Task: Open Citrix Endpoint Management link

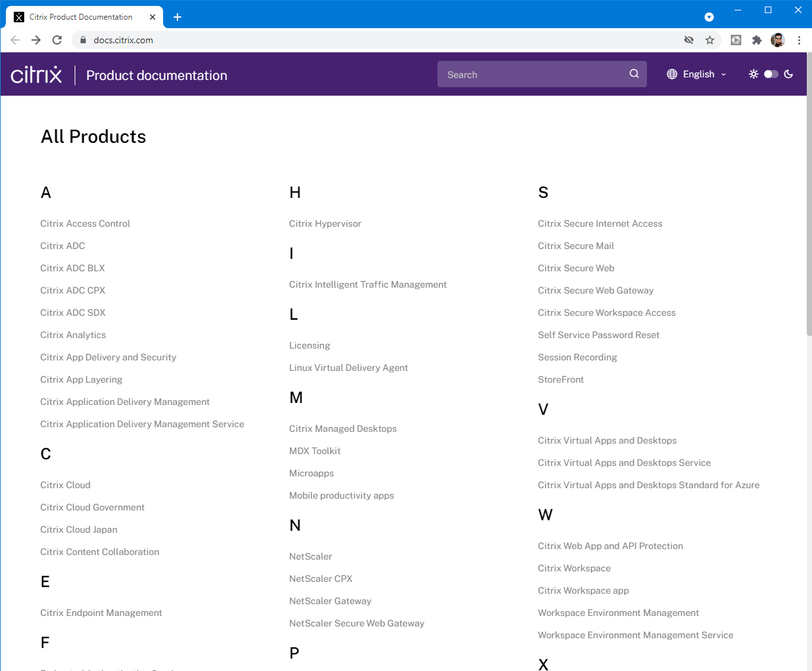Action: pos(101,613)
